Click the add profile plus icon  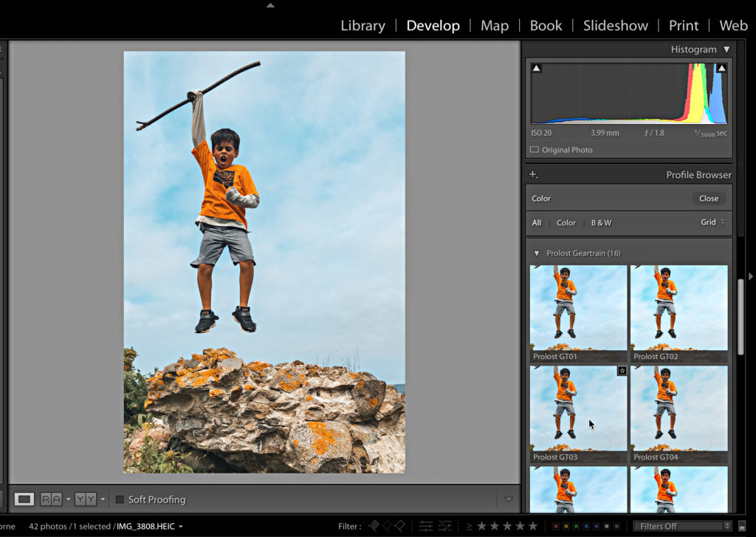pos(534,175)
